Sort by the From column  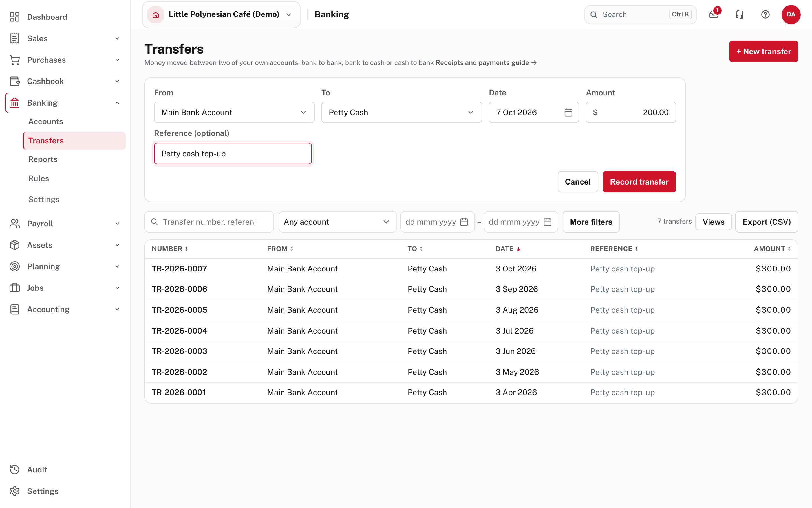coord(280,249)
